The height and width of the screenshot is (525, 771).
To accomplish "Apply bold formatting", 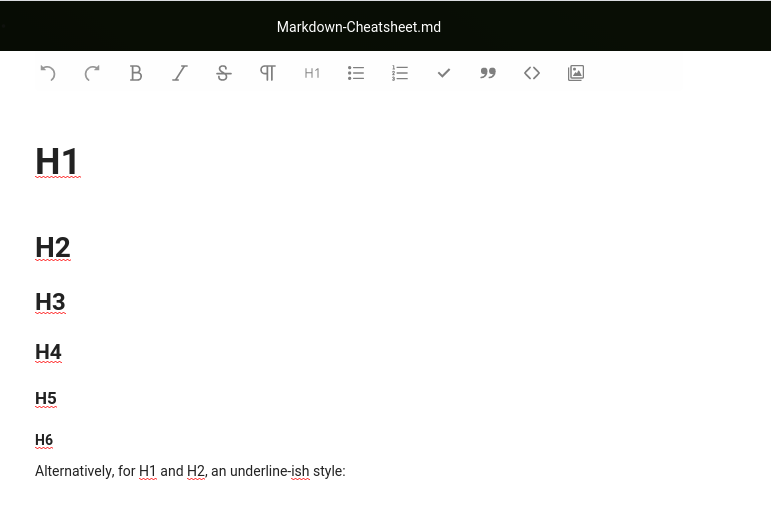I will pos(136,73).
